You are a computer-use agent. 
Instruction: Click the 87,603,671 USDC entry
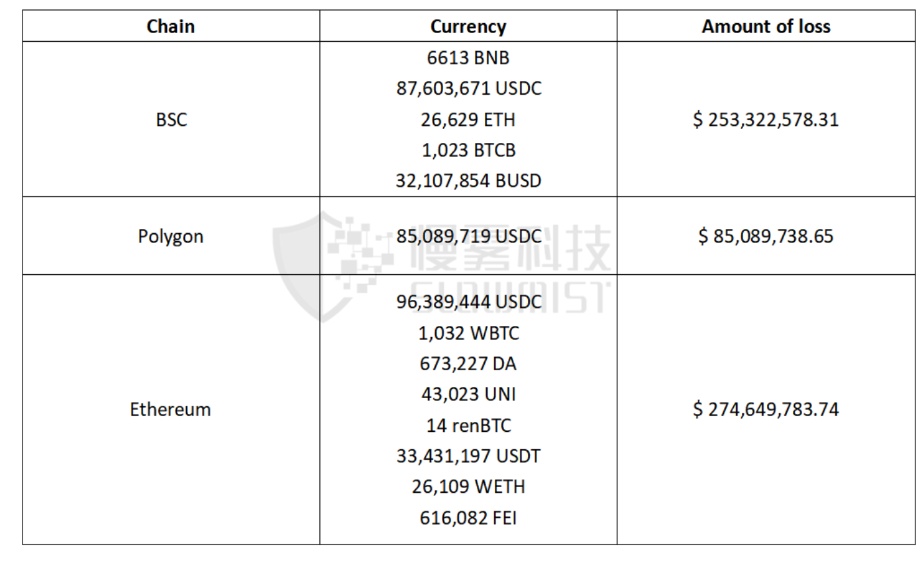468,89
